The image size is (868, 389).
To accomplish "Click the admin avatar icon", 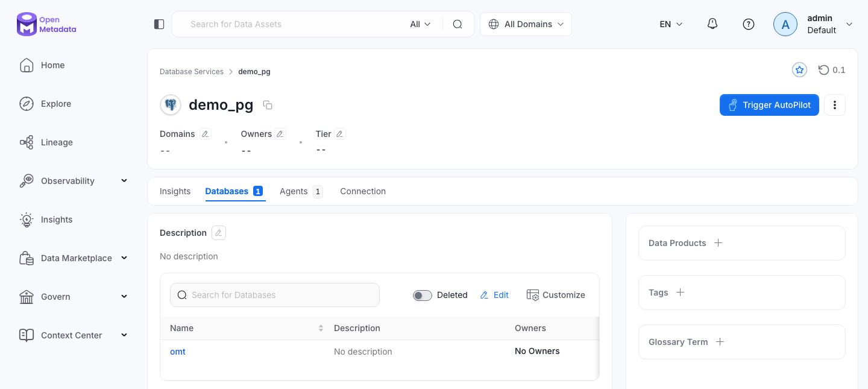I will pyautogui.click(x=785, y=24).
